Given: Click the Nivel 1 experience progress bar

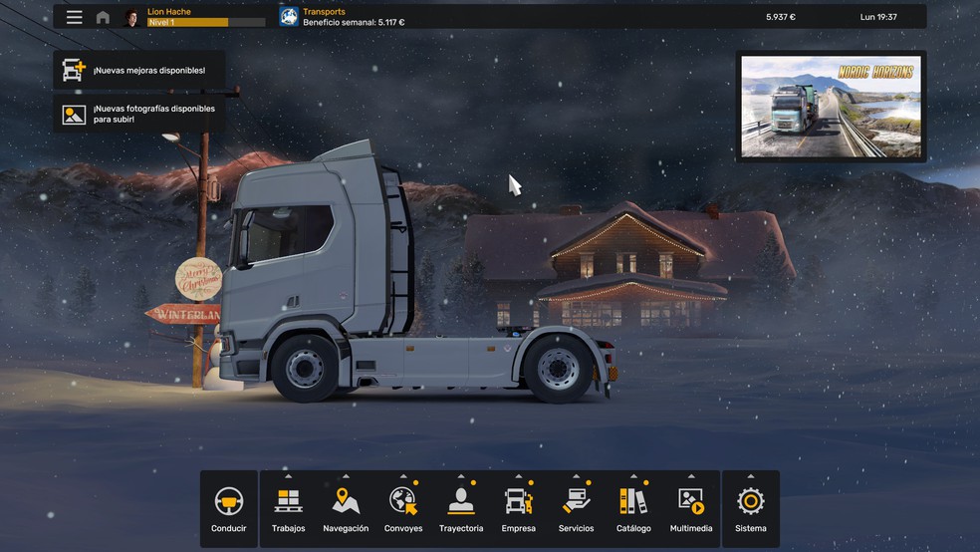Looking at the screenshot, I should pos(205,22).
